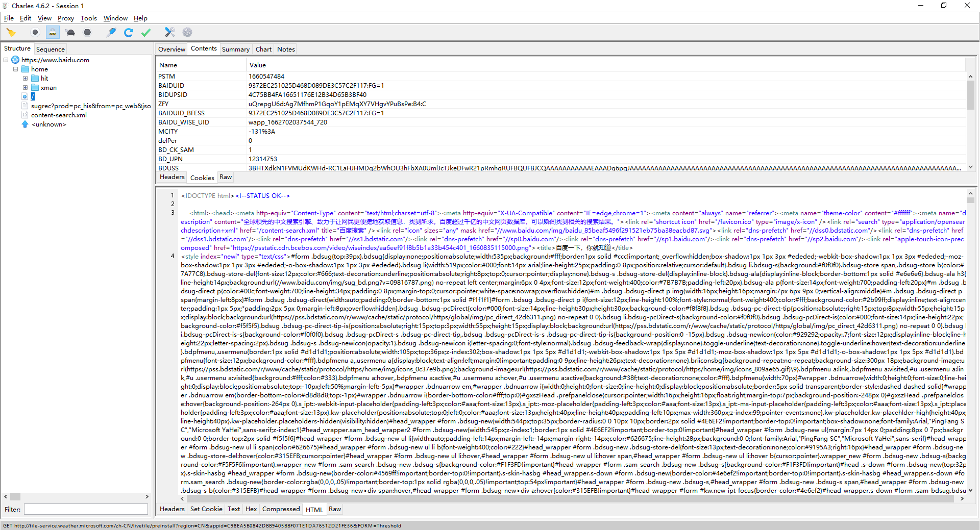The width and height of the screenshot is (980, 530).
Task: Select the BD_UPN cookie row
Action: click(560, 159)
